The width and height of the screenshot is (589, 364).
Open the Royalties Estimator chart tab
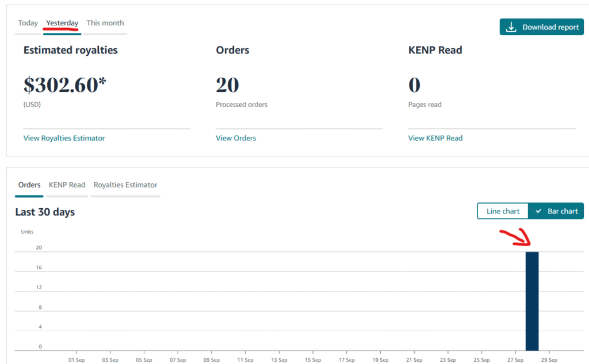(125, 185)
